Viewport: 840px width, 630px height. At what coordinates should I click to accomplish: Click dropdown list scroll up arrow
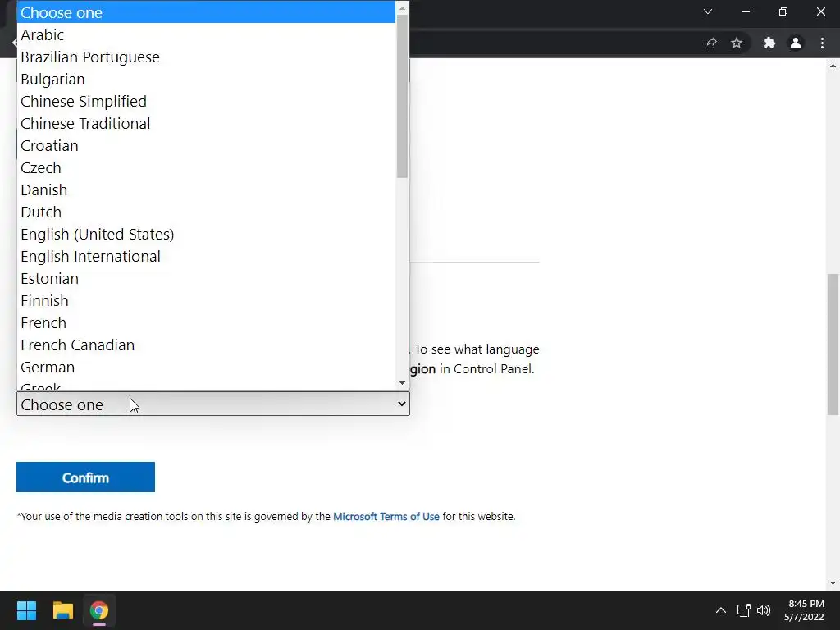(x=402, y=7)
